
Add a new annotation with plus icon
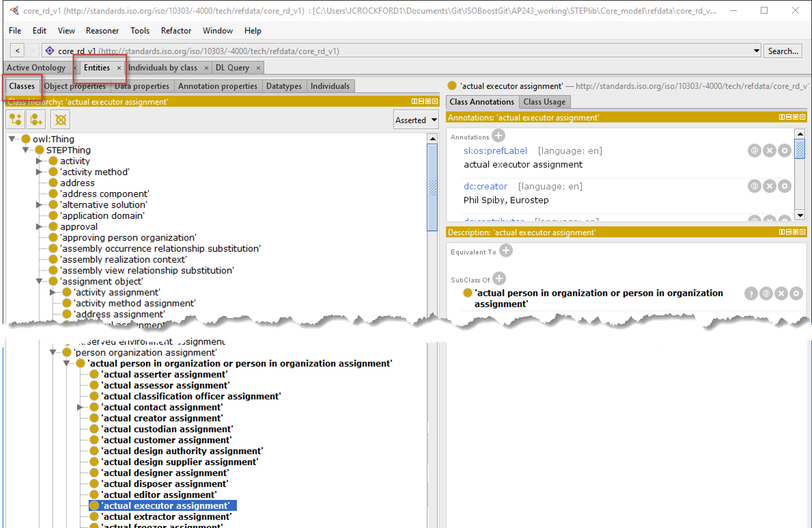[498, 136]
